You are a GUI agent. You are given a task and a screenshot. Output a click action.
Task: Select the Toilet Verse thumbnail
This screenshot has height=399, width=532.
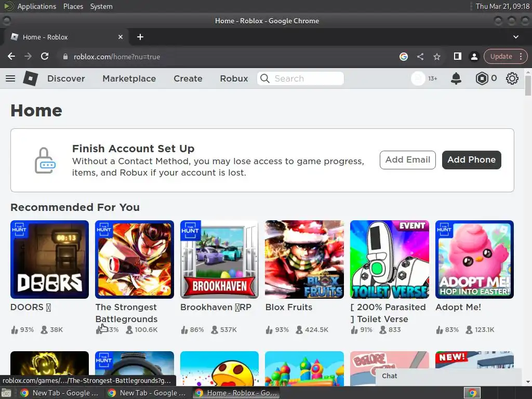click(390, 260)
